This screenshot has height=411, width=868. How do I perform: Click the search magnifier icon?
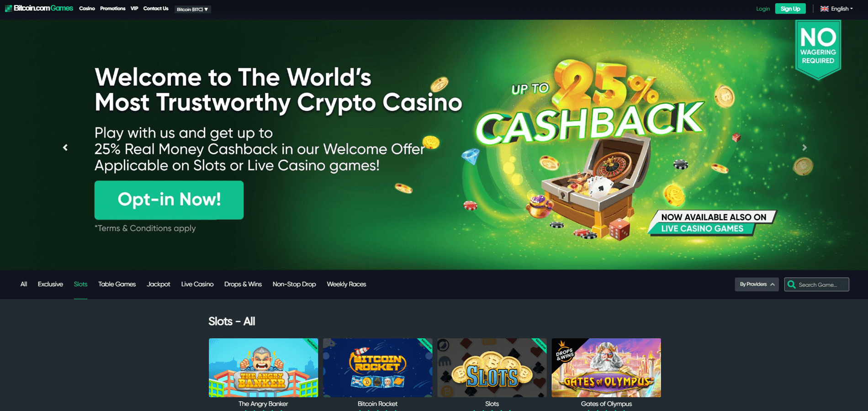point(792,285)
